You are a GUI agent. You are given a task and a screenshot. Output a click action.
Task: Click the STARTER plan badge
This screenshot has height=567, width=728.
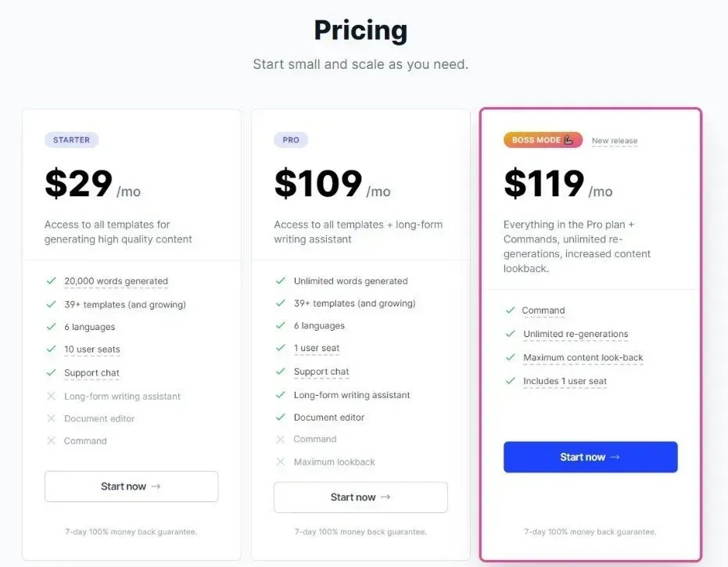tap(71, 140)
